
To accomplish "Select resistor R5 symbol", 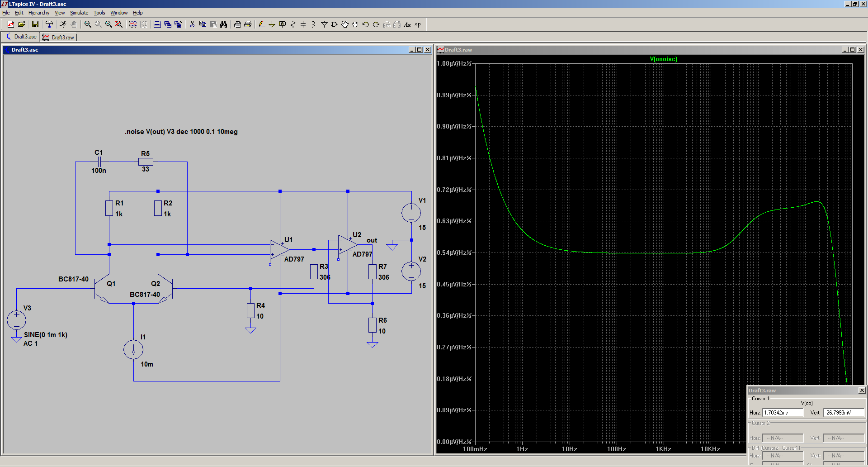I will 146,162.
